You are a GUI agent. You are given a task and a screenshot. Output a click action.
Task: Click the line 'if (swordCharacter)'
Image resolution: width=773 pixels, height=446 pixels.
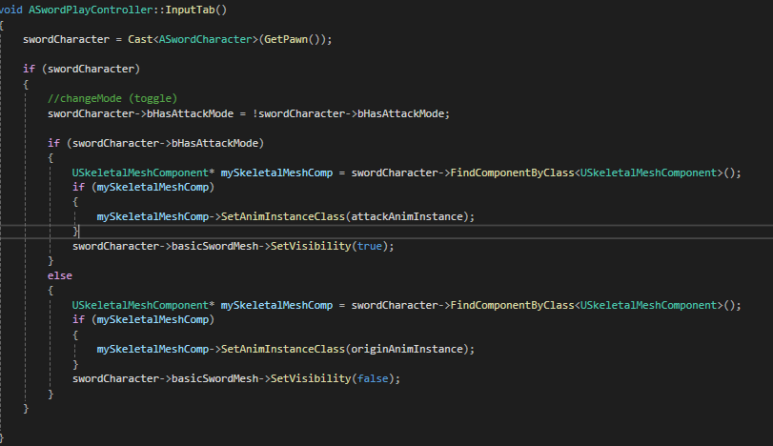[81, 69]
